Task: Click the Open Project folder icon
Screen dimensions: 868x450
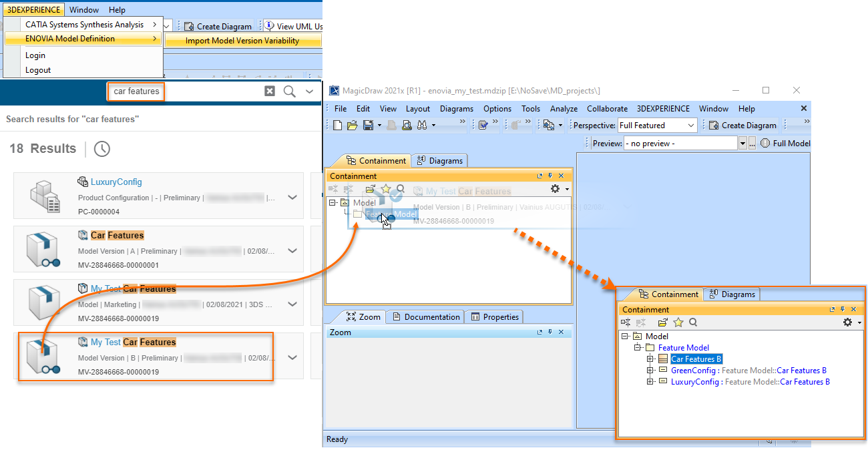Action: pos(353,125)
